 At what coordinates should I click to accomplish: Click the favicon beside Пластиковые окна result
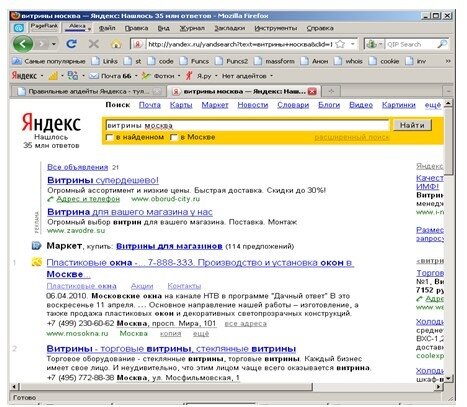(37, 262)
